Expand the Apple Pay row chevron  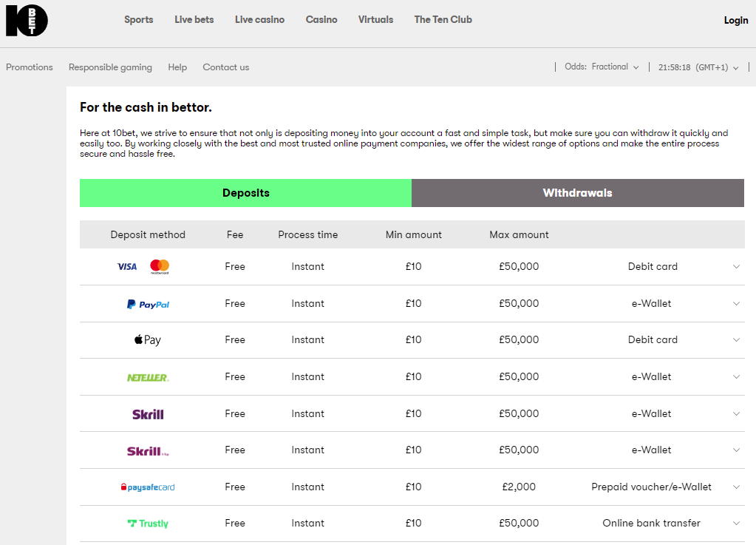(x=736, y=340)
